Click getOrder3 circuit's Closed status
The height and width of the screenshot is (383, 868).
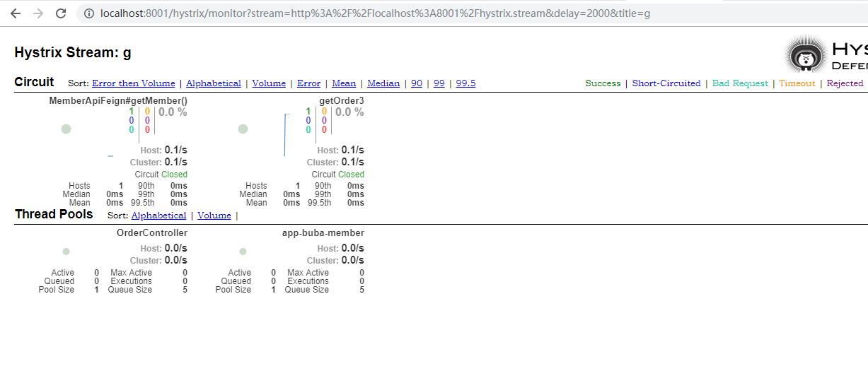(351, 175)
